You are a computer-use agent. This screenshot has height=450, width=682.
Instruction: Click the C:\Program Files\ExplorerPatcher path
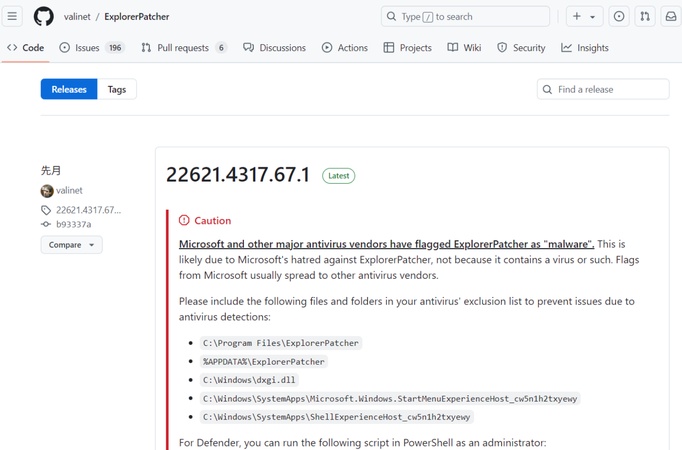coord(281,343)
